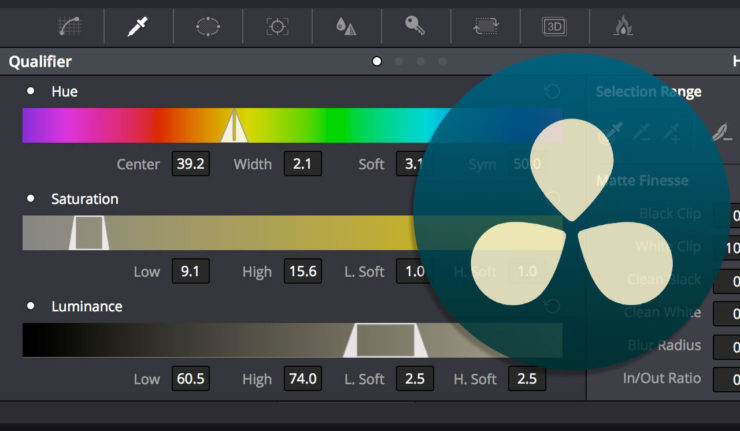This screenshot has width=740, height=431.
Task: Open the Key palette
Action: 415,25
